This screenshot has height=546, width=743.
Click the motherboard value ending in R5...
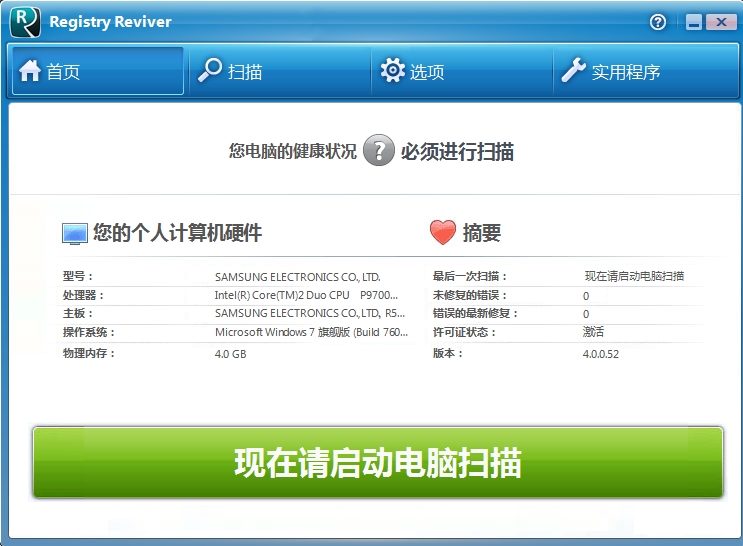click(x=310, y=313)
